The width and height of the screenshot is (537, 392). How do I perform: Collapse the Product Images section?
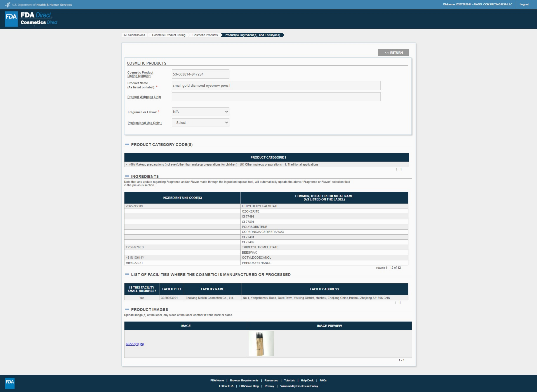pyautogui.click(x=127, y=309)
